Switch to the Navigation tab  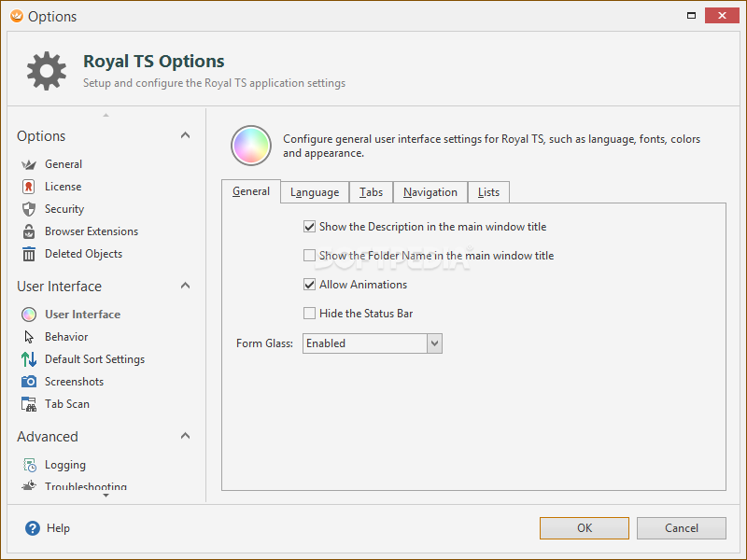(430, 192)
